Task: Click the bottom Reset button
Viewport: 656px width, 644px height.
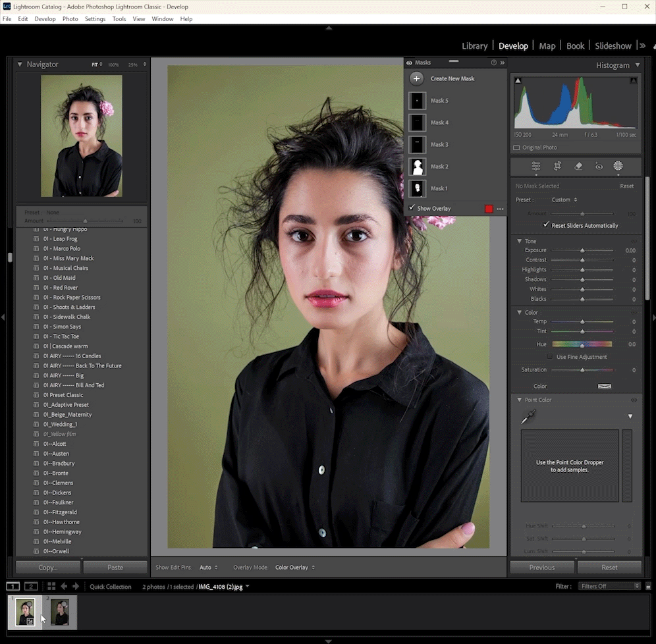Action: (x=609, y=568)
